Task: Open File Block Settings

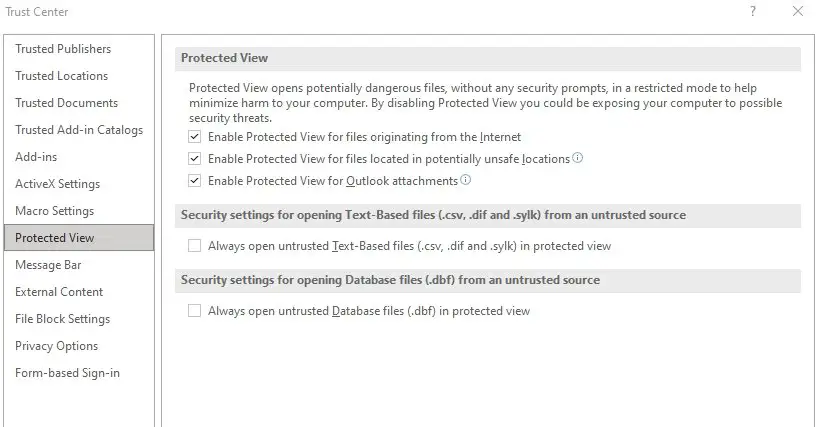Action: point(63,319)
